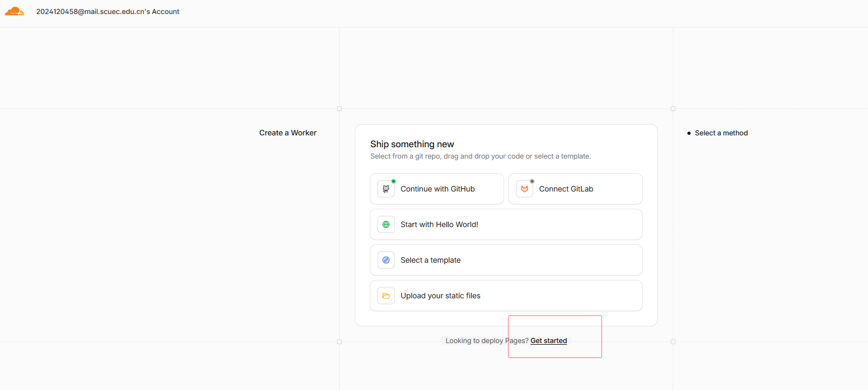This screenshot has height=390, width=868.
Task: Click the Ship something new title
Action: tap(412, 144)
